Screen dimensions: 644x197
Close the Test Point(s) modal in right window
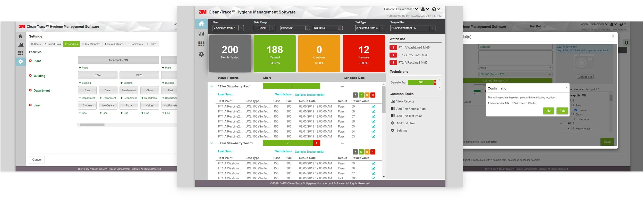click(x=613, y=36)
